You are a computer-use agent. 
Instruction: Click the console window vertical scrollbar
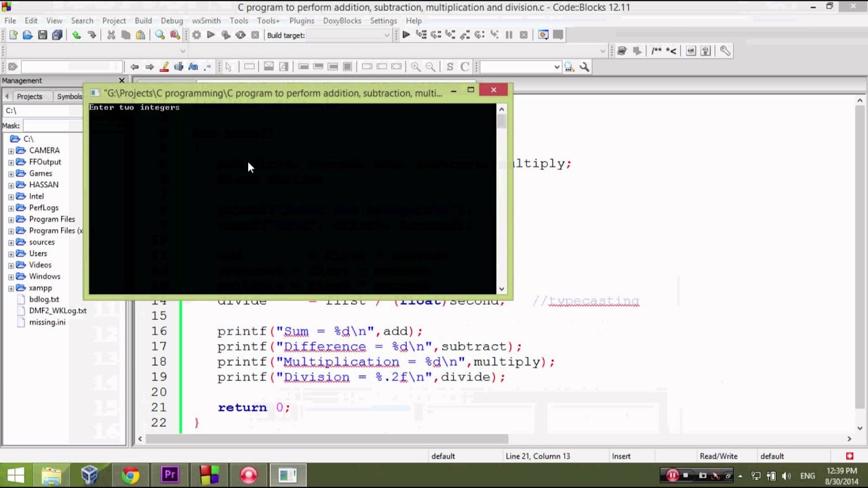(x=501, y=199)
